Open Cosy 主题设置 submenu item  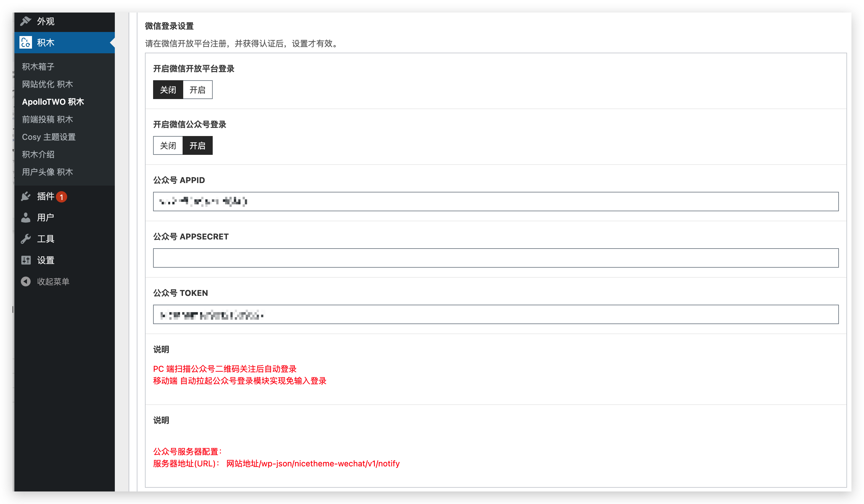(x=49, y=137)
